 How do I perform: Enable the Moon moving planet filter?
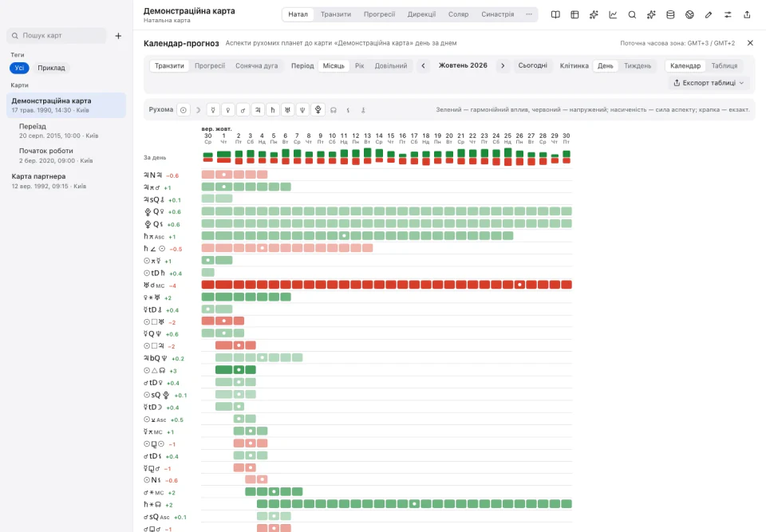198,110
